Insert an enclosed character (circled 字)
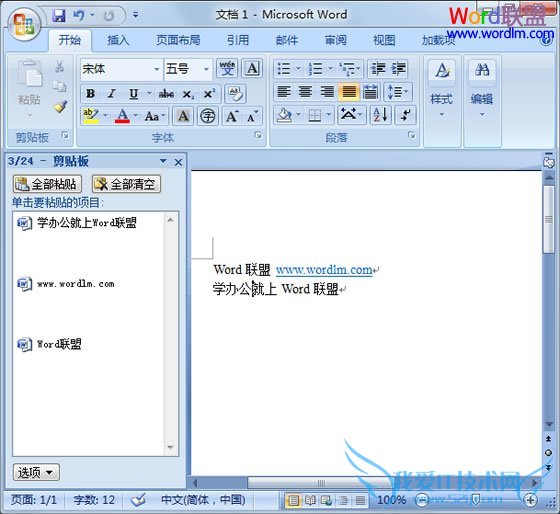Screen dimensions: 560x514 coord(208,116)
